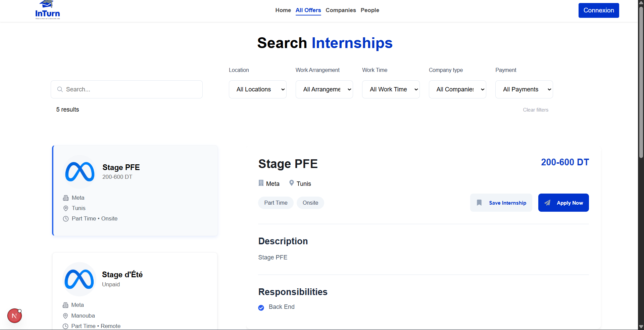
Task: Click into the Search input field
Action: tap(131, 89)
